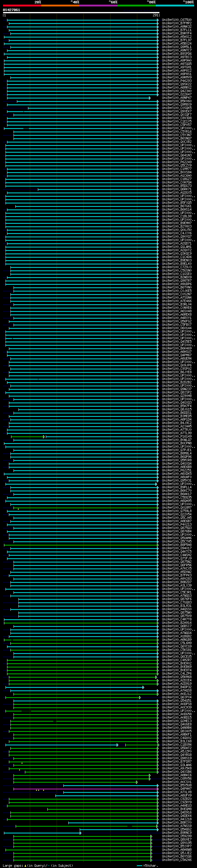This screenshot has height=868, width=197.
Task: Click the purple ~60% legend color segment
Action: pyautogui.click(x=98, y=6)
